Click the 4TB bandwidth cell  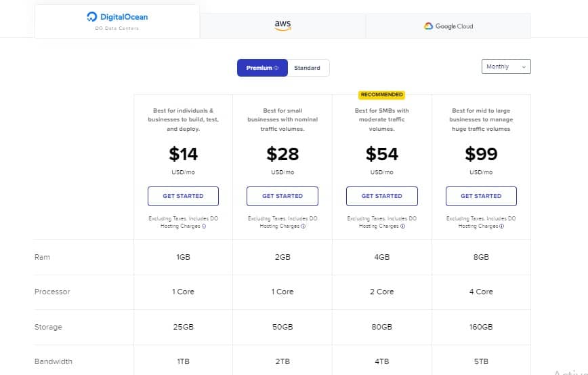382,361
